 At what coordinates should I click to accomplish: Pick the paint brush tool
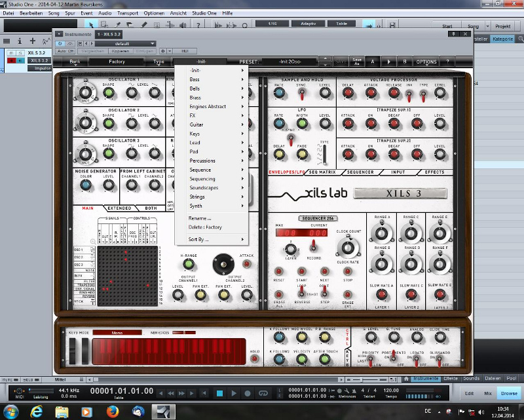tap(118, 25)
